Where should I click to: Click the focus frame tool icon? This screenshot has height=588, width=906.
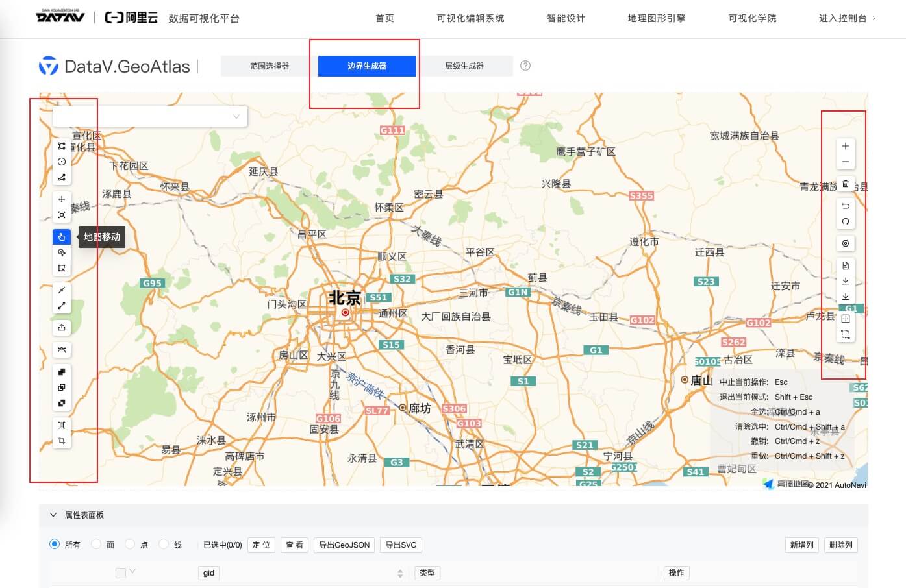coord(62,215)
